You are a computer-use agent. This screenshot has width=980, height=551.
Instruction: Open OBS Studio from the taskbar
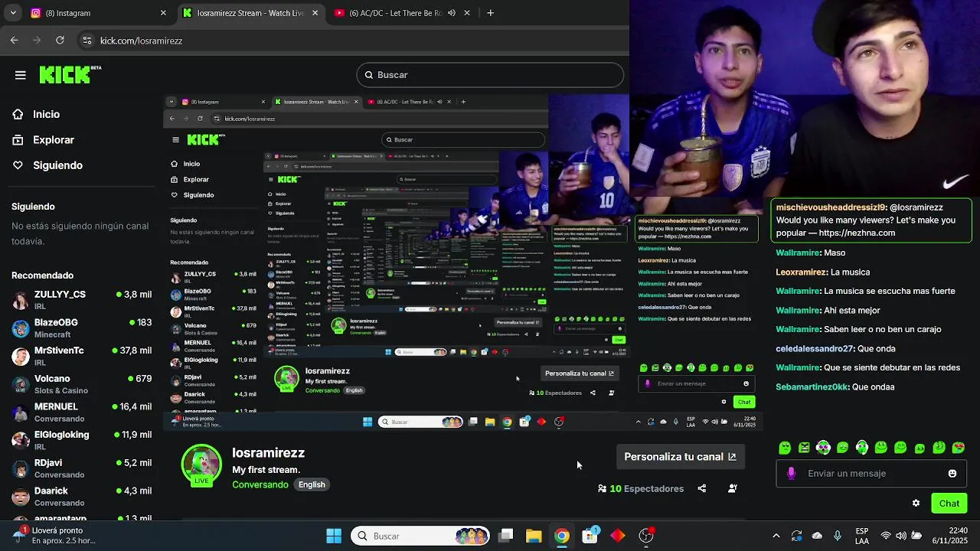[646, 536]
